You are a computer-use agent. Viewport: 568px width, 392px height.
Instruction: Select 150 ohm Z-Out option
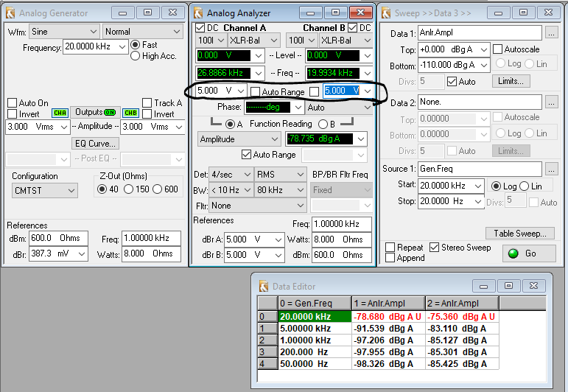(x=129, y=189)
